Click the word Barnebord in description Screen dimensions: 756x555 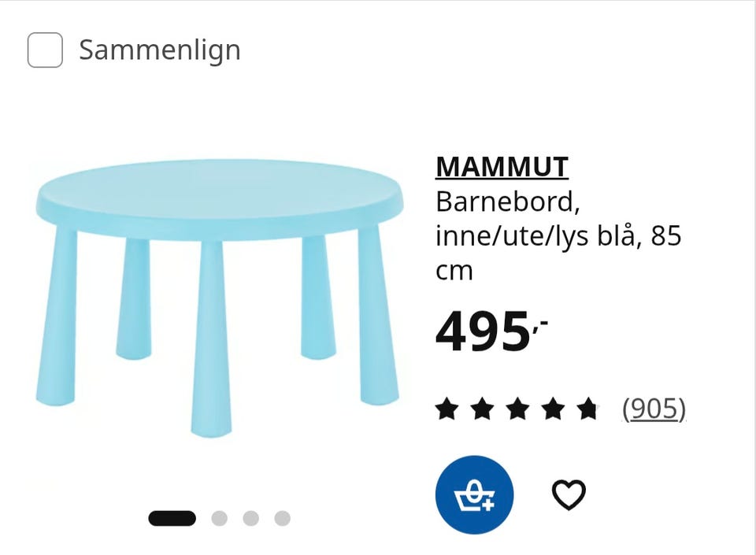[x=505, y=202]
